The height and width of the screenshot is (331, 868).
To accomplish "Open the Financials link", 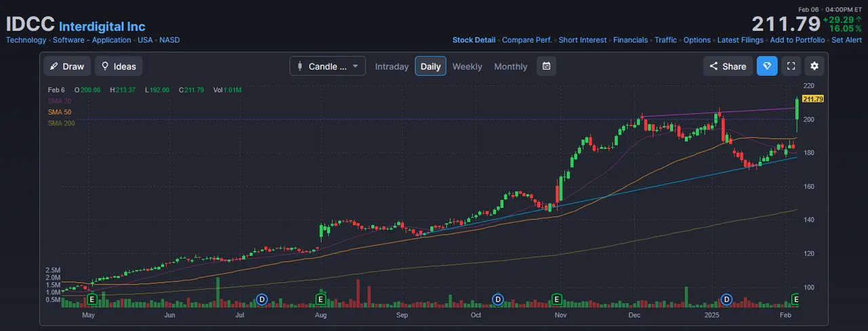I will [x=631, y=40].
